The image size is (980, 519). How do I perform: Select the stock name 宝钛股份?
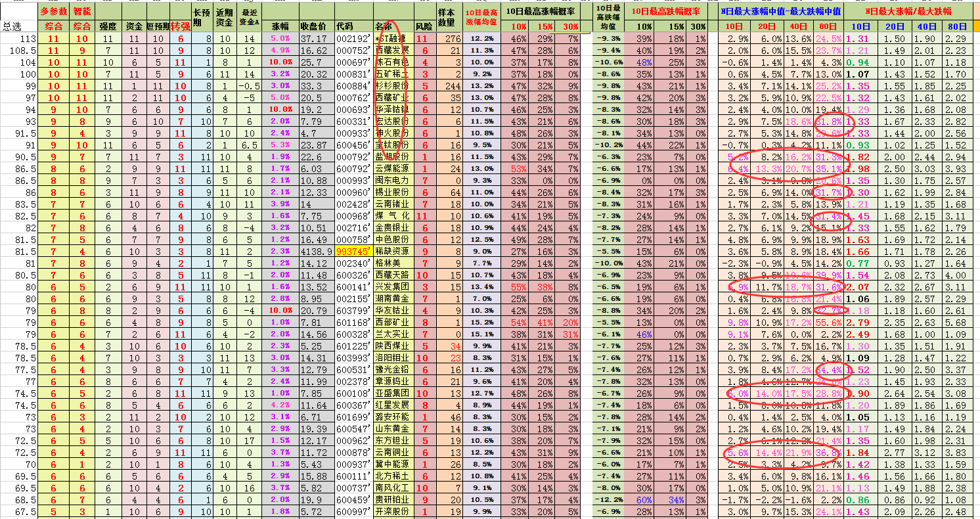pyautogui.click(x=393, y=145)
